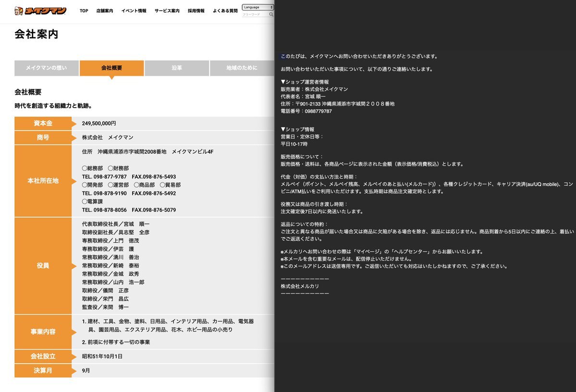
Task: Open the よくある質問 menu item
Action: [x=225, y=11]
